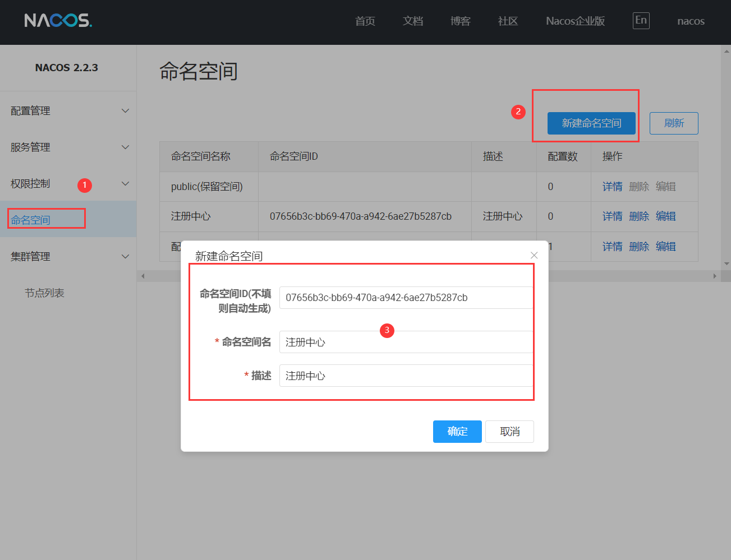Click 编辑 in the 注册中心 row
Screen dimensions: 731x560
665,216
